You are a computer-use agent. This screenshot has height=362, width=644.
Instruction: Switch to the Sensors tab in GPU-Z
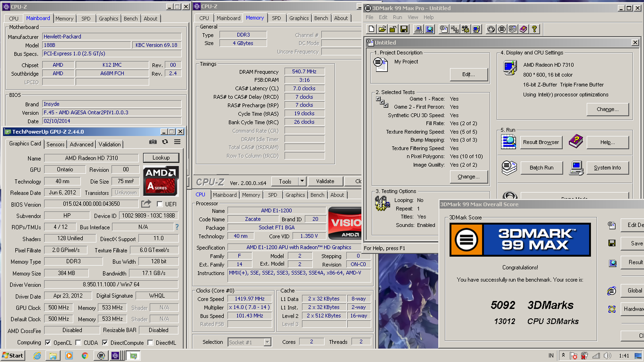(55, 144)
